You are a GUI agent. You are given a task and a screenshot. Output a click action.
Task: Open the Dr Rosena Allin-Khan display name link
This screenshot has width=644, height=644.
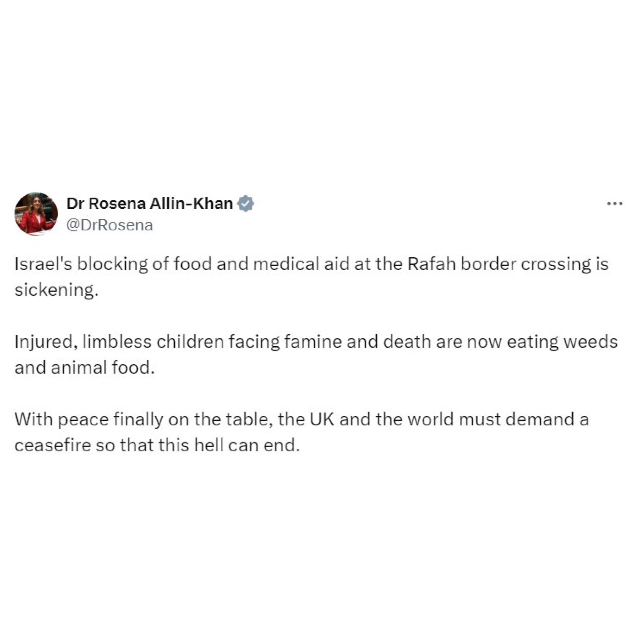pos(150,203)
